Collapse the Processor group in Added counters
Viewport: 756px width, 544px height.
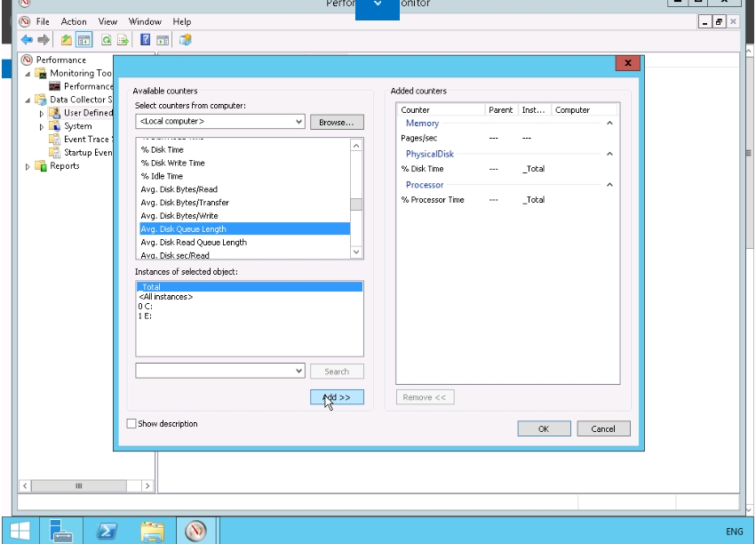point(609,185)
